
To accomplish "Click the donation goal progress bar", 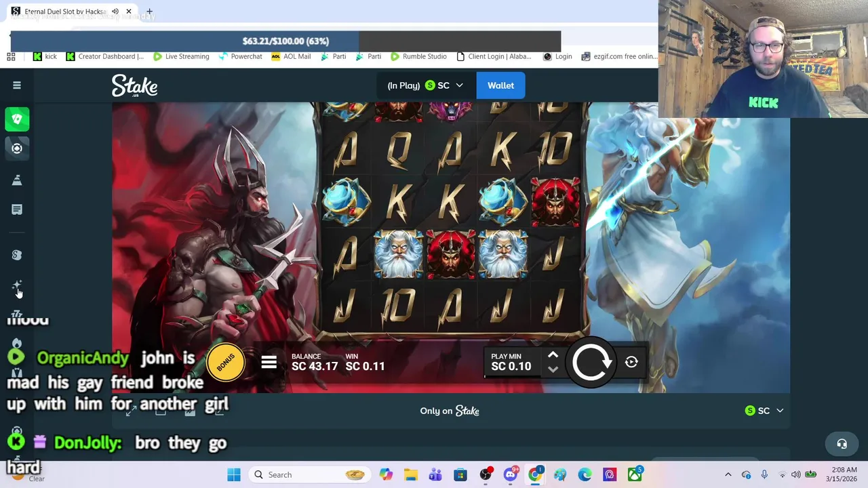I will (285, 41).
